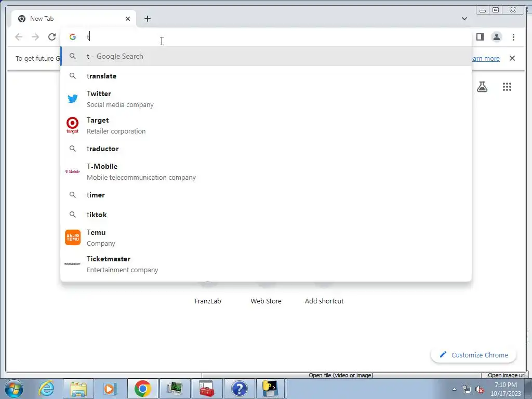Open the Chrome side panel

pos(480,37)
